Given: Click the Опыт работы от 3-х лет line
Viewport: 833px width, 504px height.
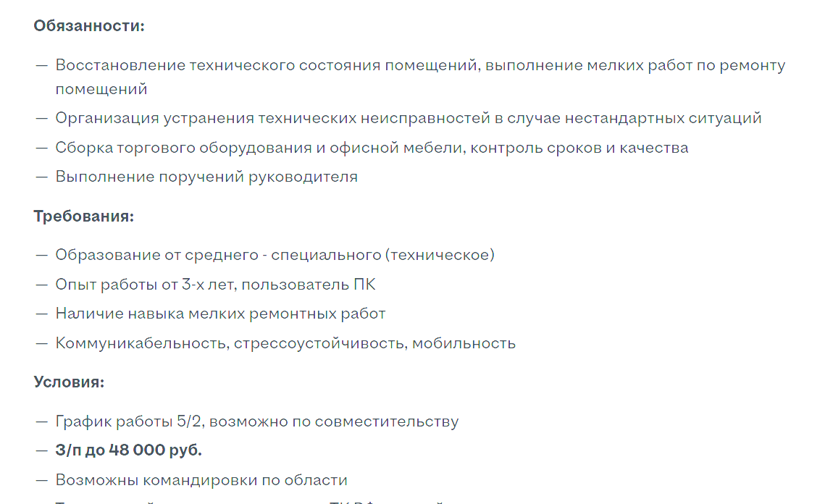Looking at the screenshot, I should [215, 285].
